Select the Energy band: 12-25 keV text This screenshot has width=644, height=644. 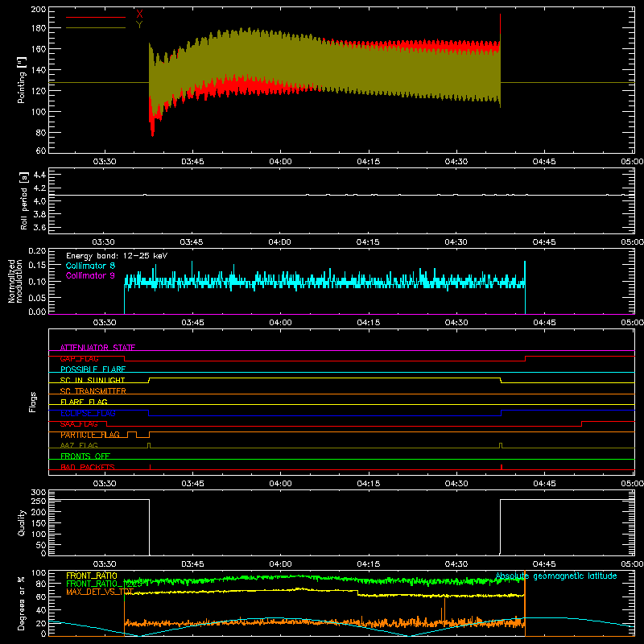coord(117,256)
